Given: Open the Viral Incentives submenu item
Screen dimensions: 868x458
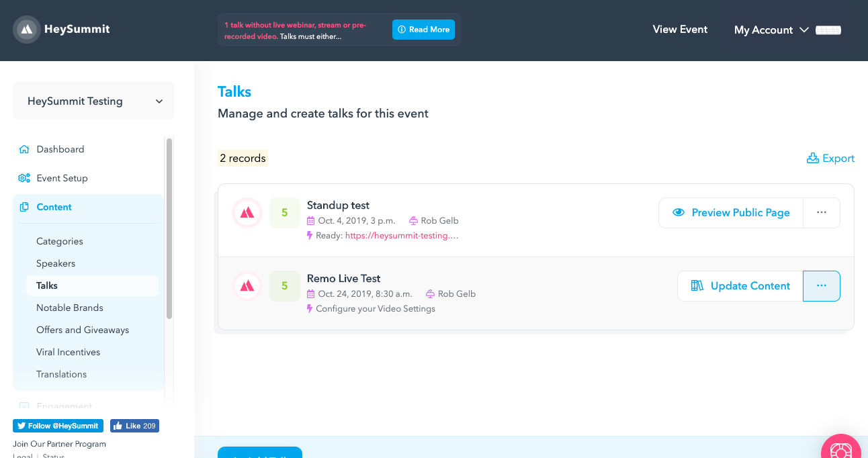Looking at the screenshot, I should tap(69, 352).
